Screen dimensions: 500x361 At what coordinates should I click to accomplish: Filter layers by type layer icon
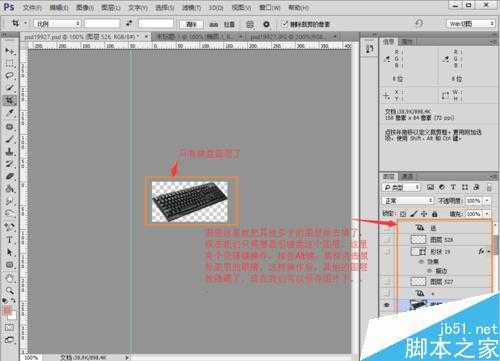point(453,188)
